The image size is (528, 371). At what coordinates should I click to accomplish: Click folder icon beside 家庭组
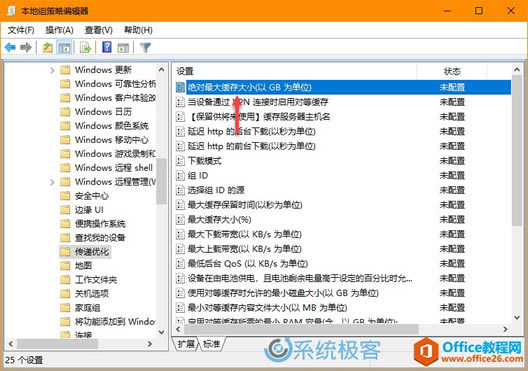65,307
